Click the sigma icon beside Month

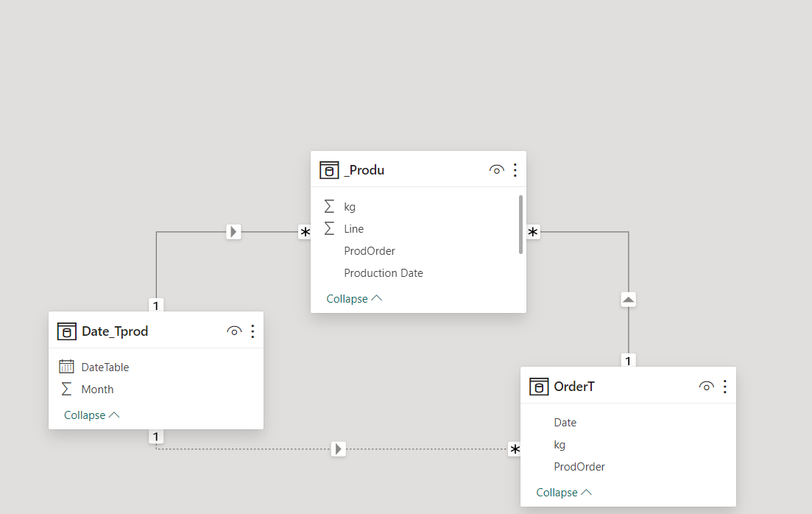click(66, 389)
